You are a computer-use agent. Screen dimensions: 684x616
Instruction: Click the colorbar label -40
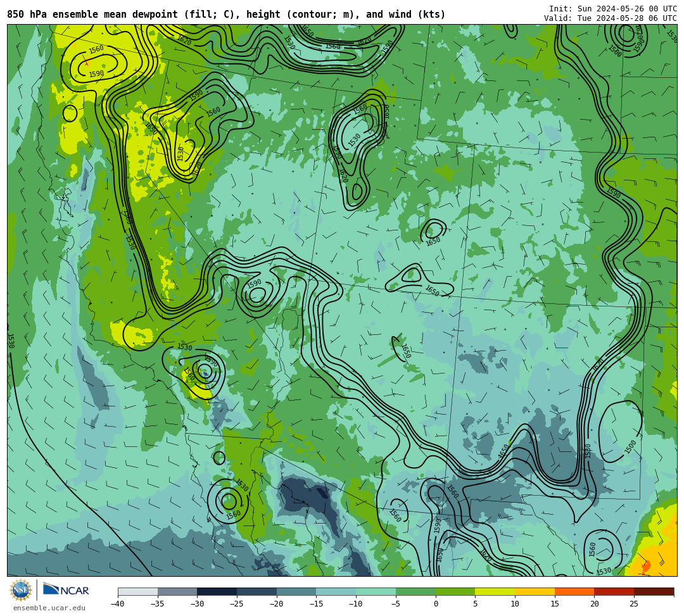click(x=118, y=604)
